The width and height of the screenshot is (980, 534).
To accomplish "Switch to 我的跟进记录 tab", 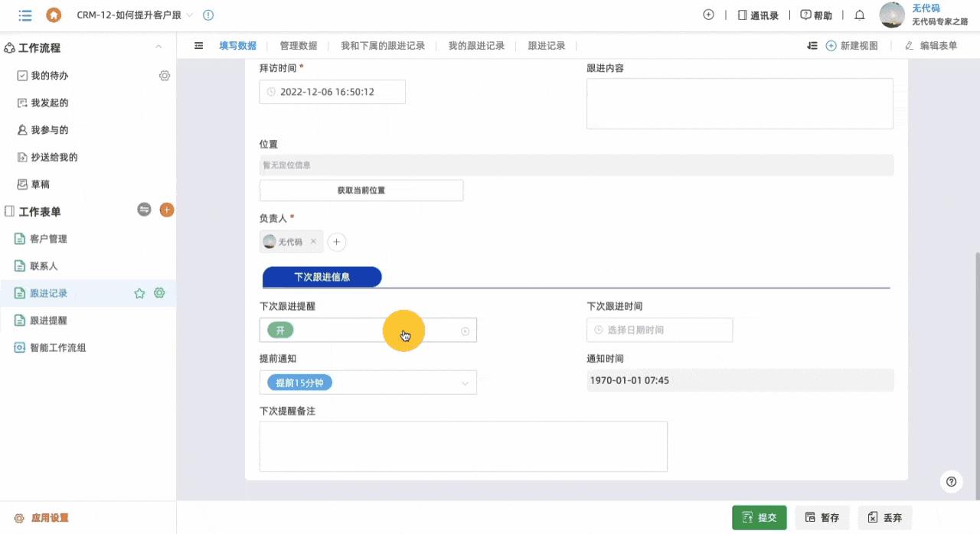I will click(476, 46).
